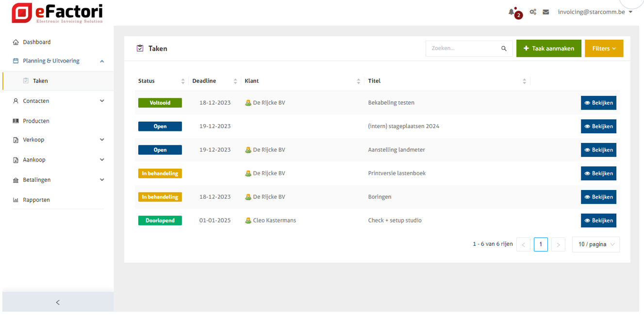Sort table by Status column
Screen dimensions: 644x315
coord(183,81)
